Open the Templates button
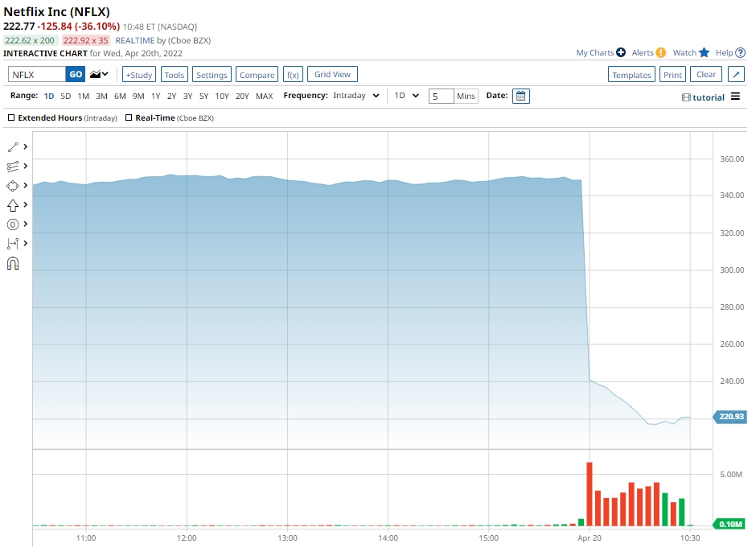 (x=631, y=74)
